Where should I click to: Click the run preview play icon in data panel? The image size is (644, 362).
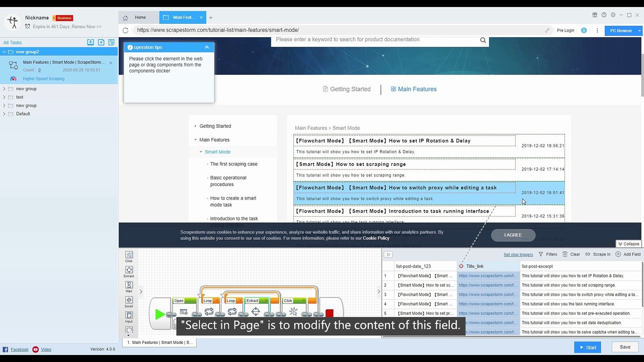388,254
